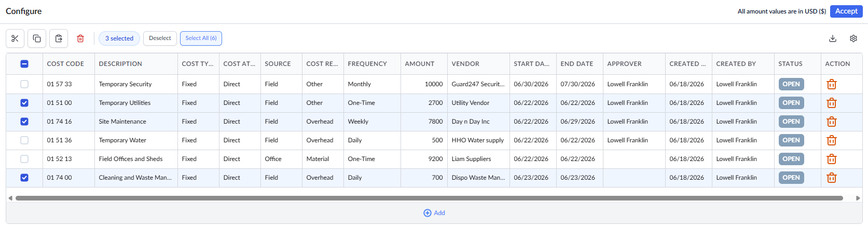Delete the Field Offices and Sheds row

[832, 159]
